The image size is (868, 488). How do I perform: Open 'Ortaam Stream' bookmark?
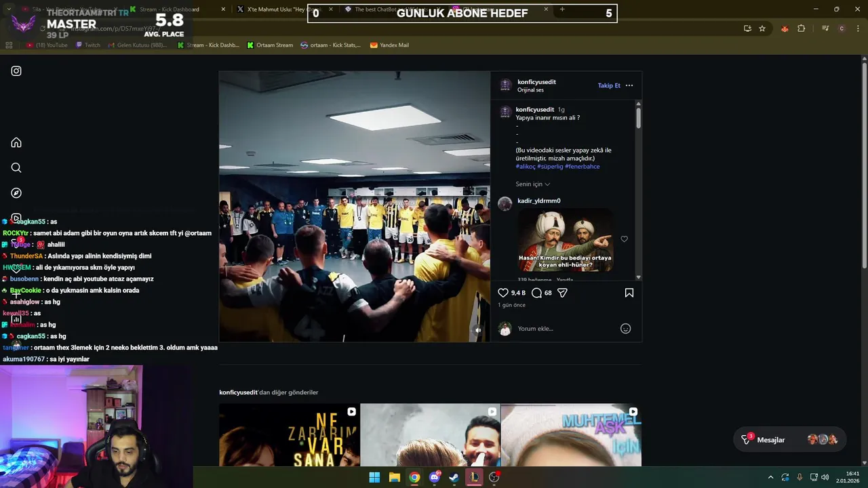[270, 45]
